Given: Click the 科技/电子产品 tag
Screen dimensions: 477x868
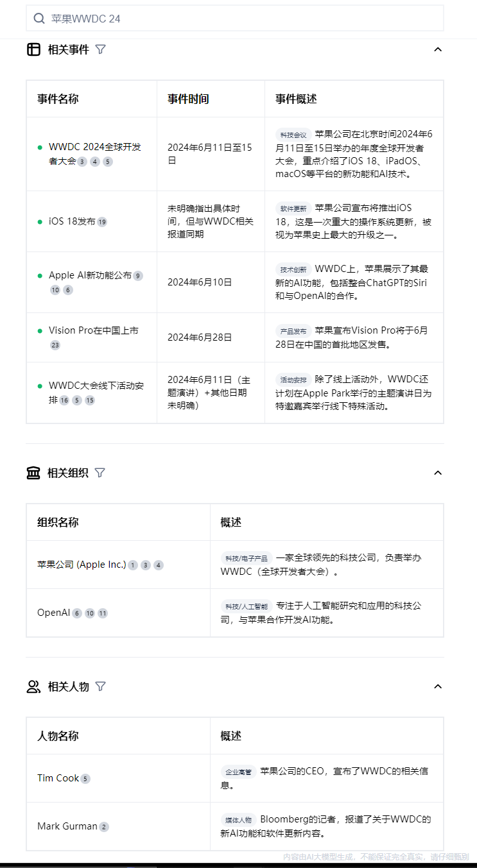Looking at the screenshot, I should point(247,559).
